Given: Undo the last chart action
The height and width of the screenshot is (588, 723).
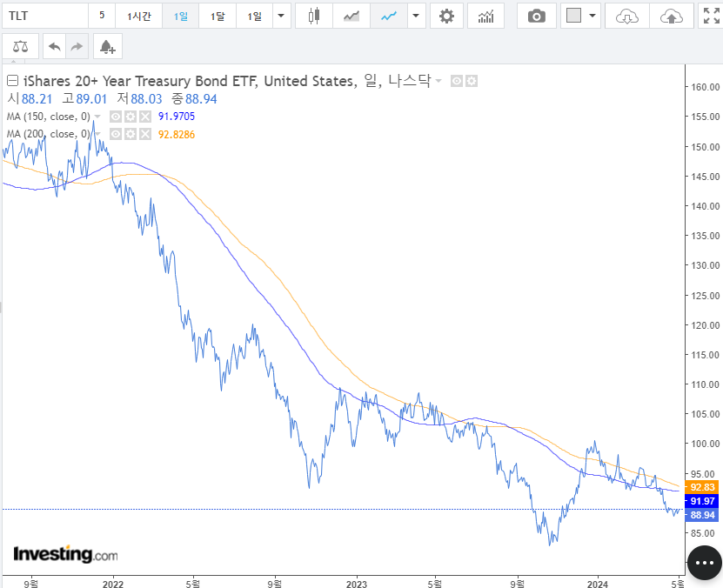Looking at the screenshot, I should (55, 46).
